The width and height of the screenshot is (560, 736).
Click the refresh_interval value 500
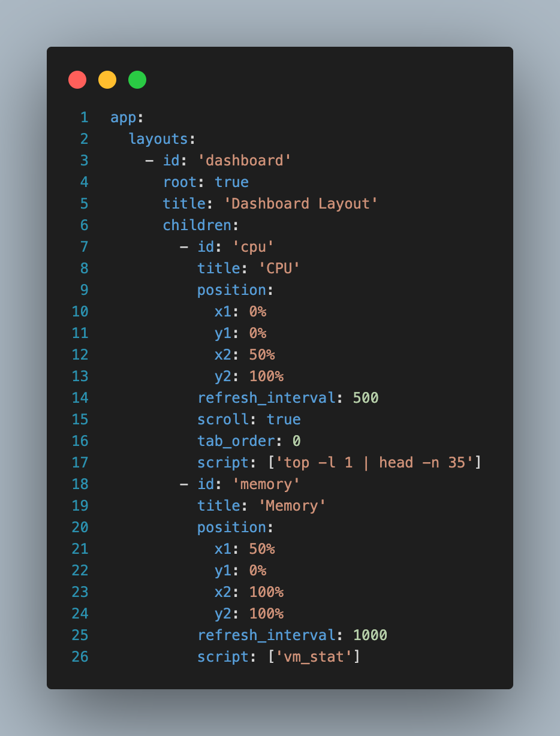(x=366, y=398)
